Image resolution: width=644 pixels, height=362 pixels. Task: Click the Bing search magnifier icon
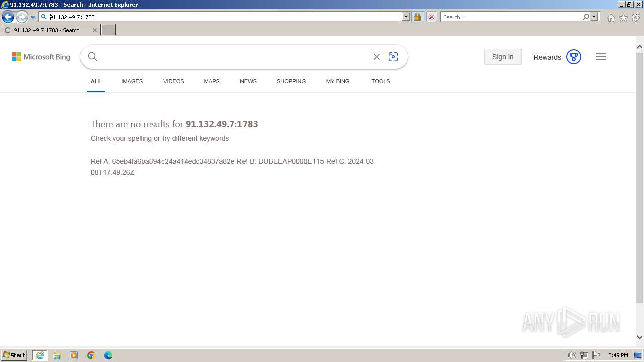coord(93,57)
